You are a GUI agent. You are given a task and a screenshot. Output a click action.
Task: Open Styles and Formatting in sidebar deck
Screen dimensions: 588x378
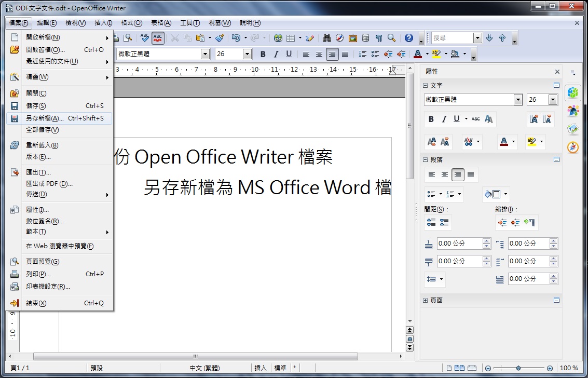572,111
